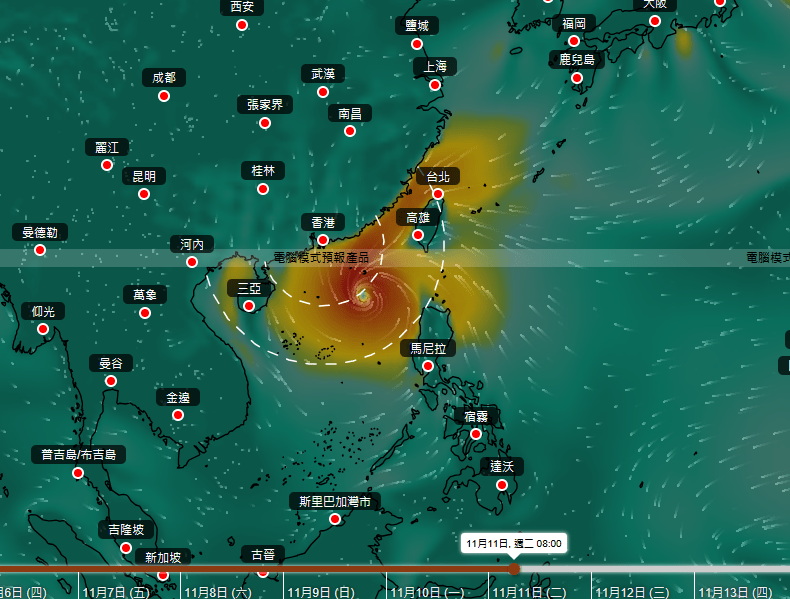Click the 三亞 city marker

(249, 306)
